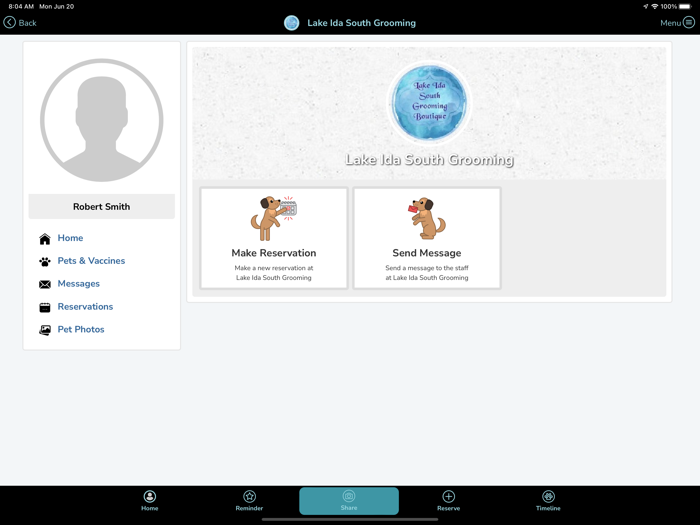This screenshot has height=525, width=700.
Task: Click the paw icon beside Pets & Vaccines
Action: point(45,261)
